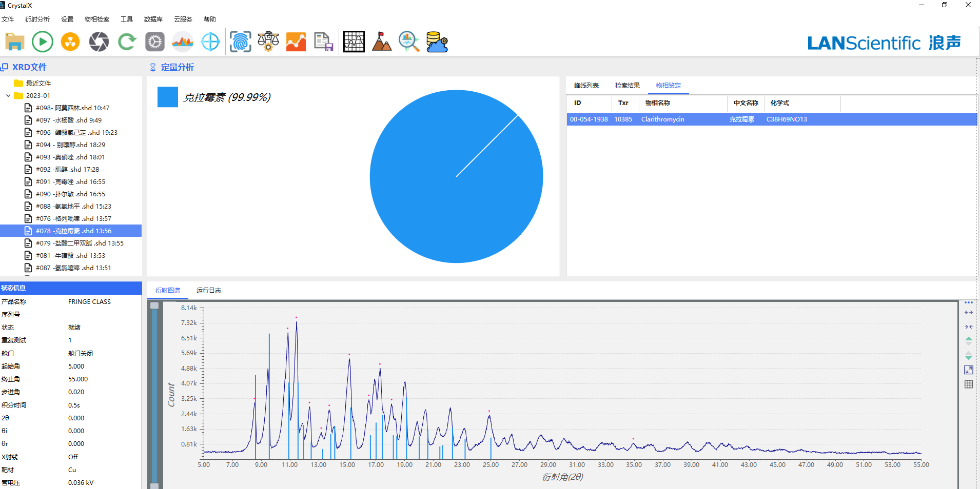Click horizontal expand arrows beside the chart

click(969, 313)
